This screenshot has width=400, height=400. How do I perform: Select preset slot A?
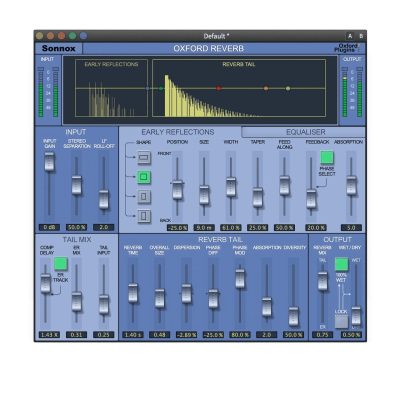pos(350,36)
